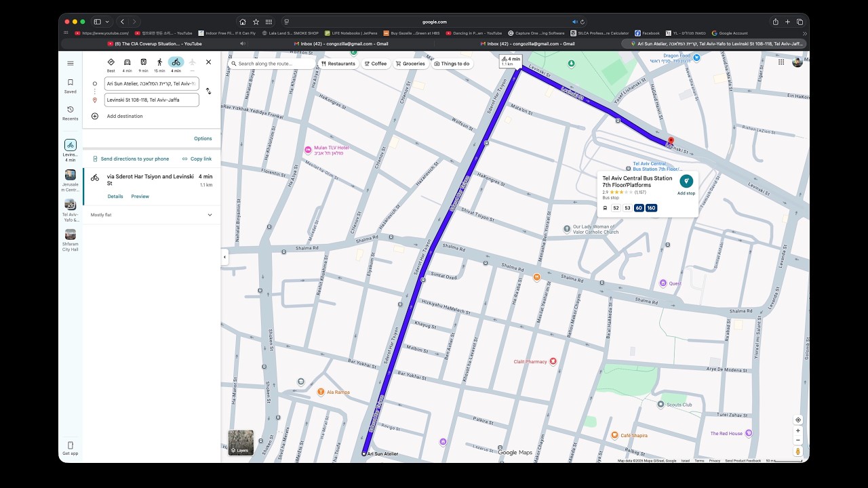The height and width of the screenshot is (488, 868).
Task: Reverse starting point and destination
Action: click(x=208, y=91)
